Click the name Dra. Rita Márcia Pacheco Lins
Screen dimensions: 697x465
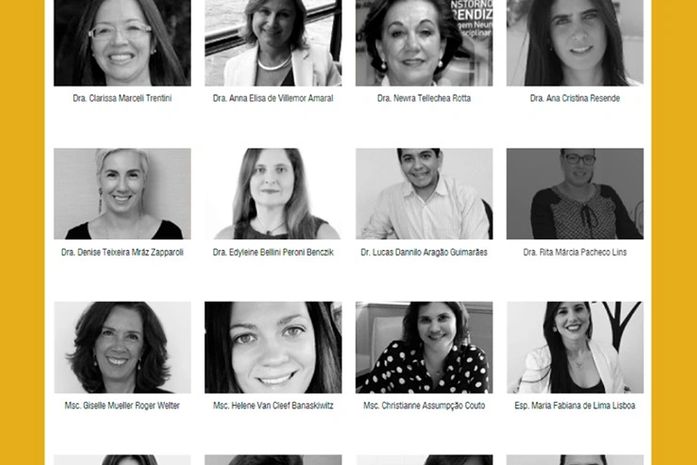click(575, 252)
